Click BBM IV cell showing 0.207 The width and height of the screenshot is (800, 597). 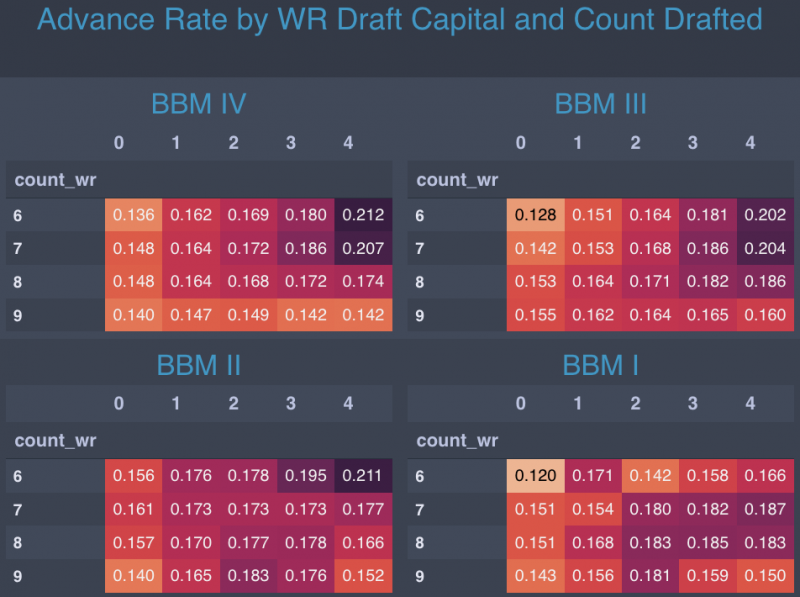coord(362,248)
